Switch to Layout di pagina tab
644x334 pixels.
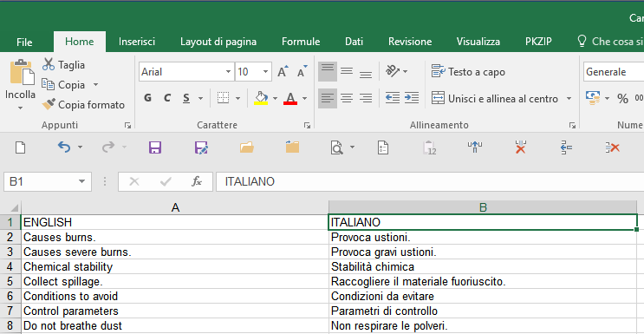(218, 42)
